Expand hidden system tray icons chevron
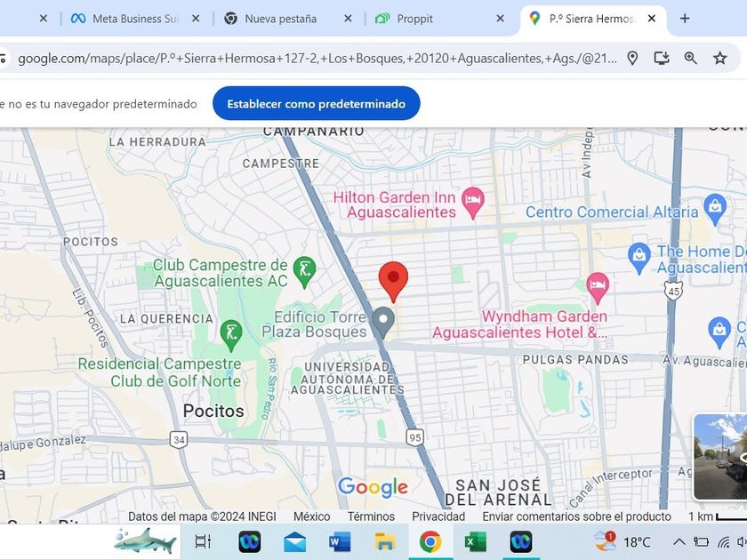 (x=679, y=542)
